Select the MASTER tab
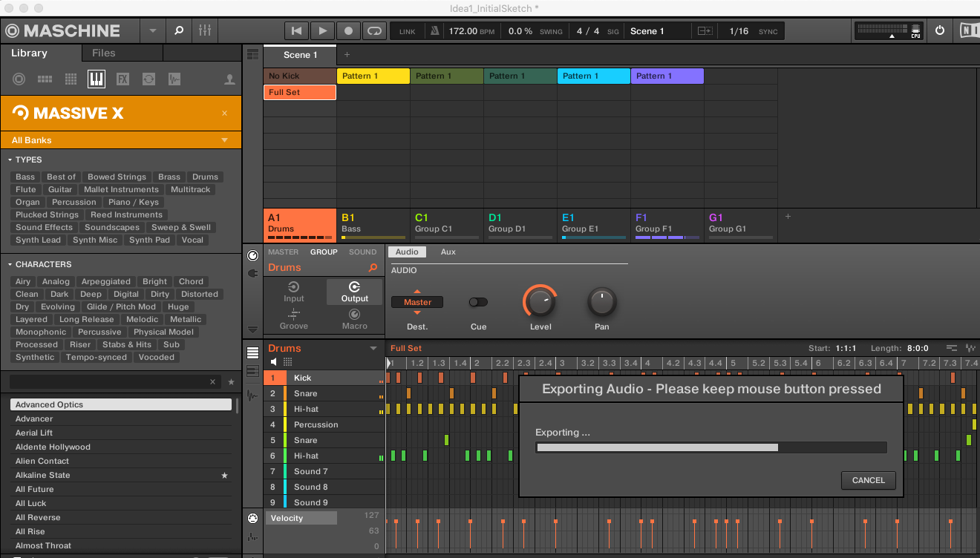Screen dimensions: 980x558 pyautogui.click(x=283, y=252)
